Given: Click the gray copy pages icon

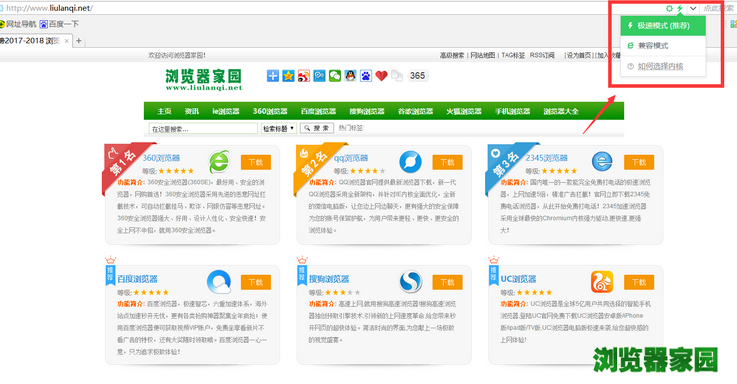Looking at the screenshot, I should tap(397, 76).
